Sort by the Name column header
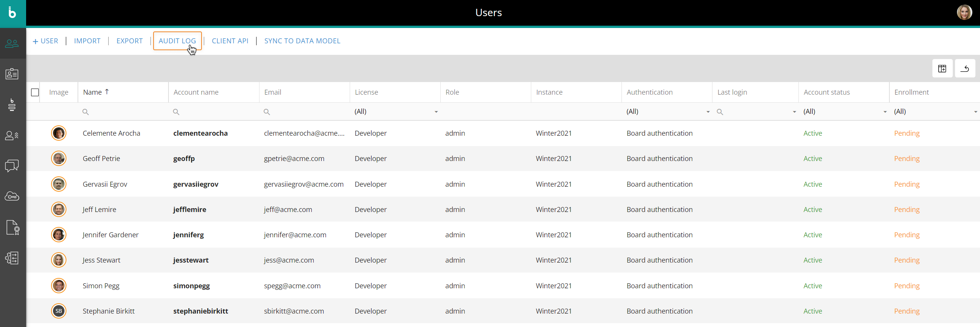The image size is (980, 327). tap(93, 92)
